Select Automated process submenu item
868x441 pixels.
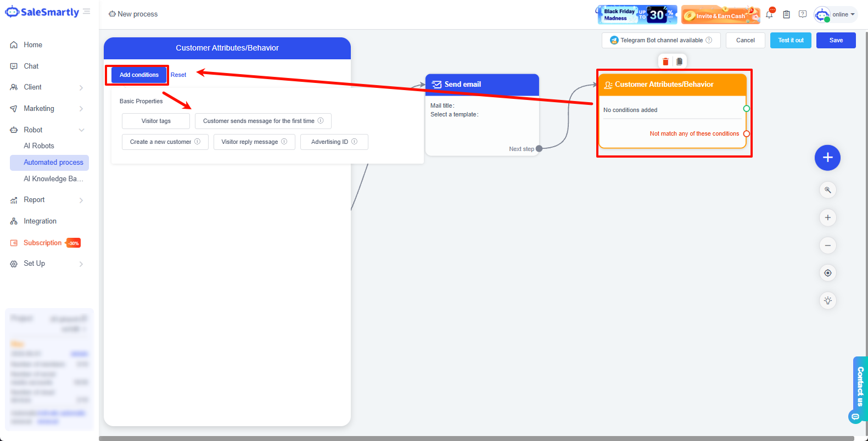coord(49,163)
